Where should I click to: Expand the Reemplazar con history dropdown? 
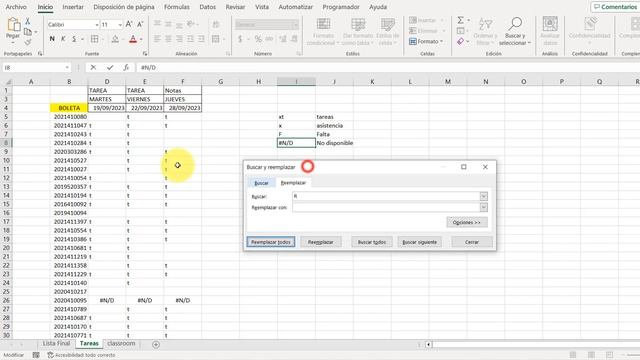pyautogui.click(x=484, y=207)
